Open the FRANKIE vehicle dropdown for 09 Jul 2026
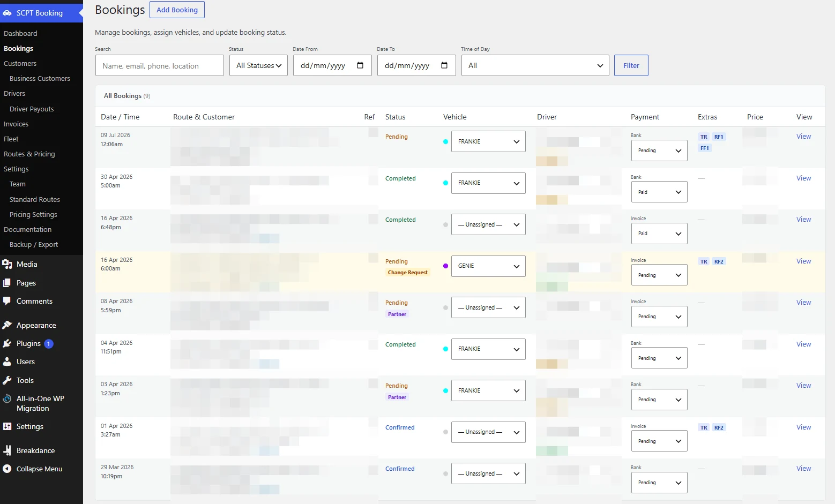This screenshot has width=835, height=504. [x=488, y=141]
